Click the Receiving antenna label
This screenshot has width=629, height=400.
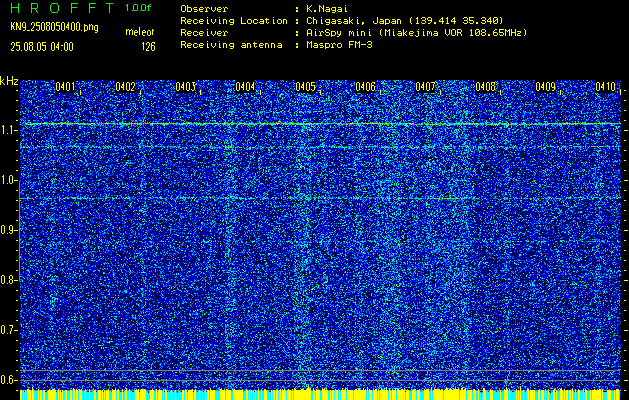231,45
